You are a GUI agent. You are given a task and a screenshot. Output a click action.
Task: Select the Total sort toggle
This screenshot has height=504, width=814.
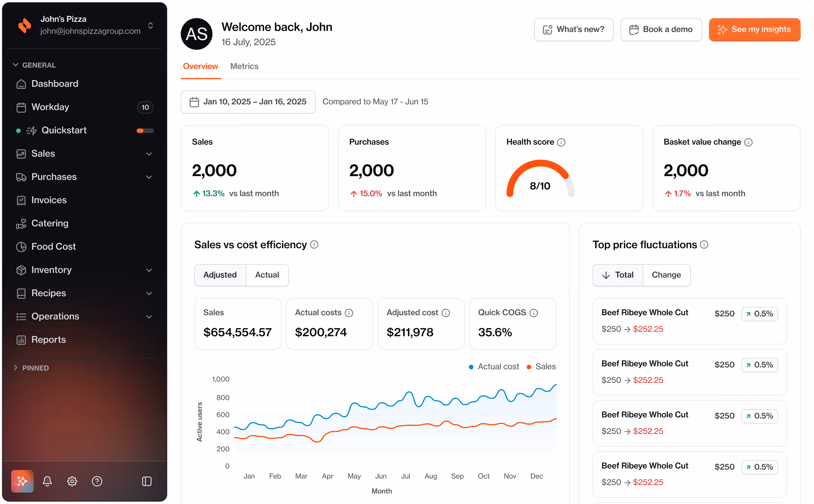618,275
